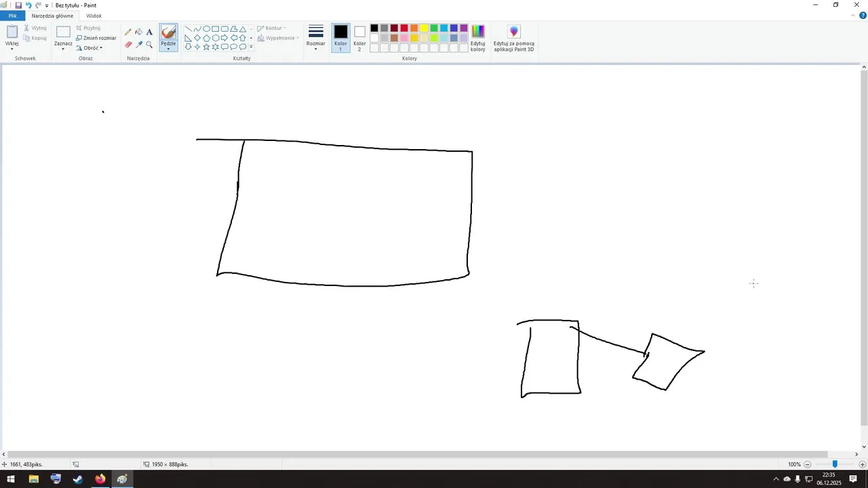
Task: Select the straight line shape
Action: 189,29
